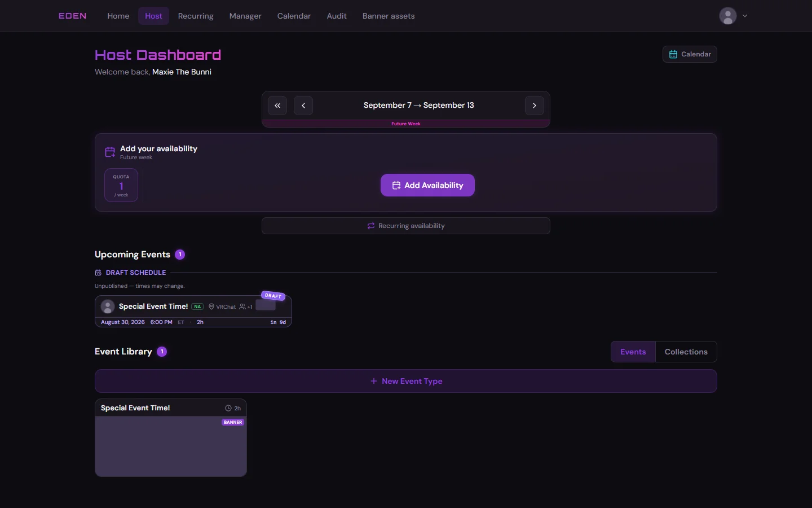Screen dimensions: 812x508
Task: Open the Banner assets page
Action: pyautogui.click(x=389, y=16)
